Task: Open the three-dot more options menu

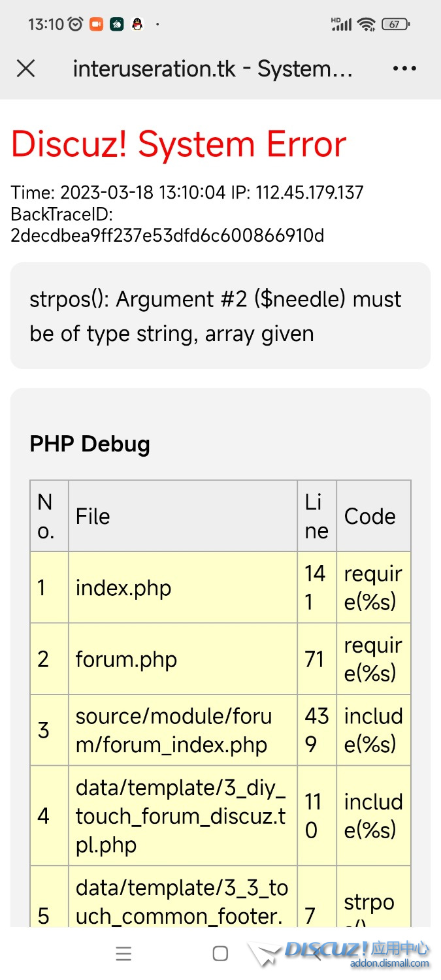Action: (x=404, y=69)
